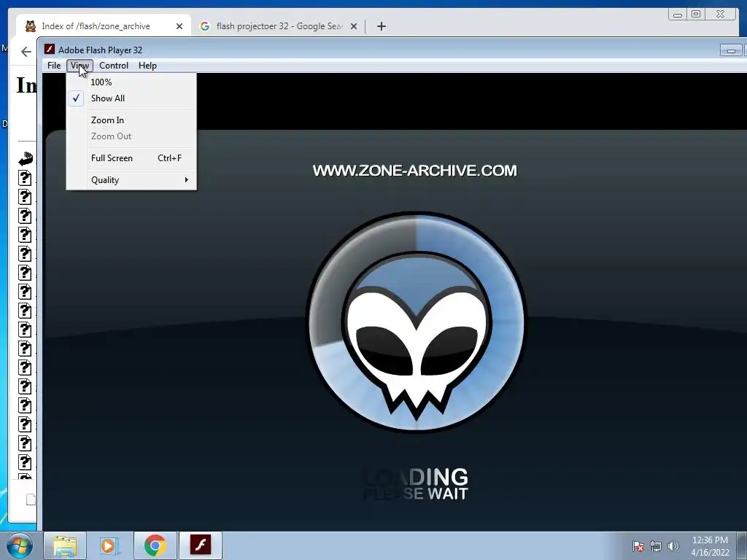Click the Flash Player taskbar button

pos(201,545)
